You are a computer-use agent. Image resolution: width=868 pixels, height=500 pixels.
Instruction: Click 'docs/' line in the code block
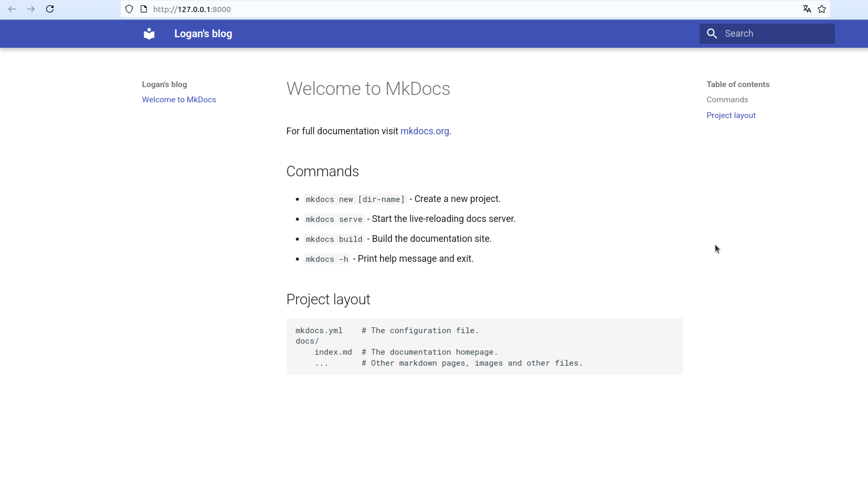307,341
